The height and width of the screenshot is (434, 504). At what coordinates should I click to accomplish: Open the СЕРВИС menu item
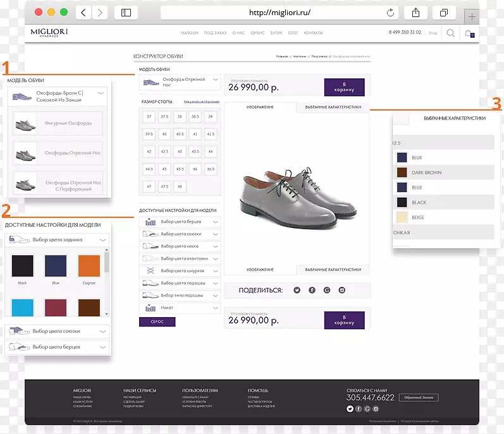257,33
